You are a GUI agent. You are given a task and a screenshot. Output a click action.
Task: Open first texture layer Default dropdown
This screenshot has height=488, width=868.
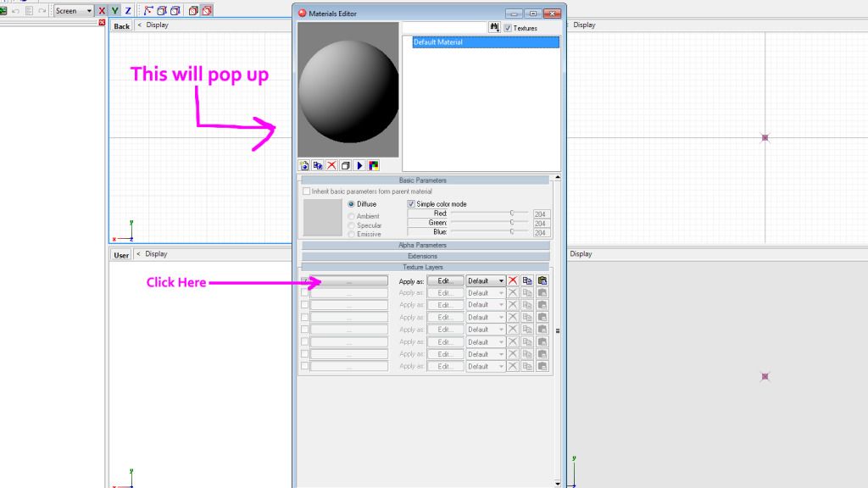click(x=486, y=281)
